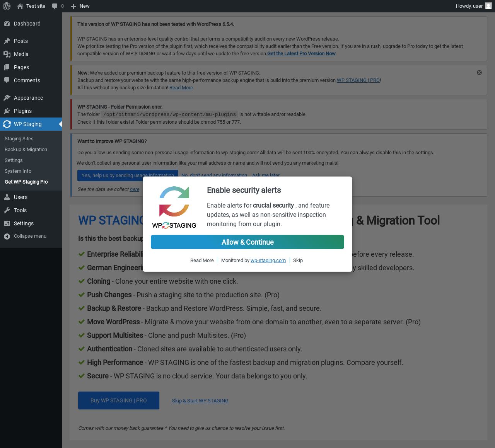This screenshot has height=448, width=495.
Task: Click the Test site name in admin bar
Action: 36,6
